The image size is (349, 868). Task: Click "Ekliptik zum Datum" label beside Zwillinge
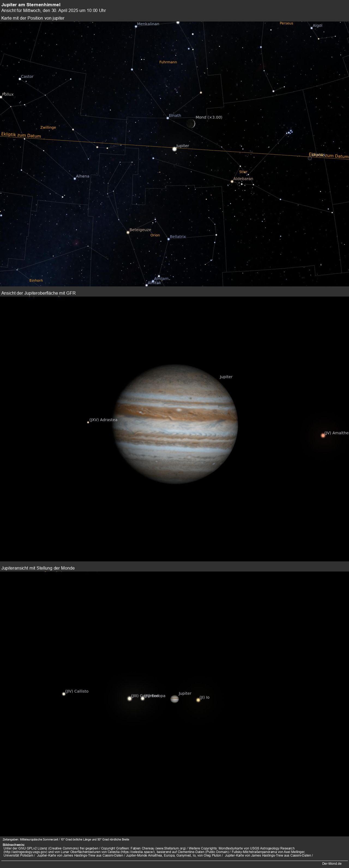(x=21, y=135)
